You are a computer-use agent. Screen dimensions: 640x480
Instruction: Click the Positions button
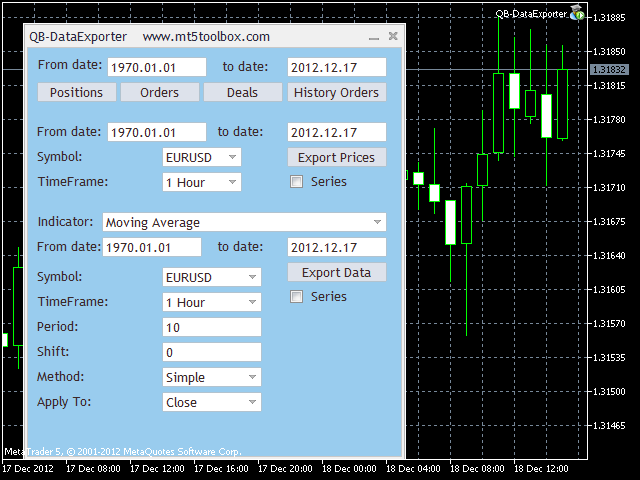pyautogui.click(x=76, y=92)
